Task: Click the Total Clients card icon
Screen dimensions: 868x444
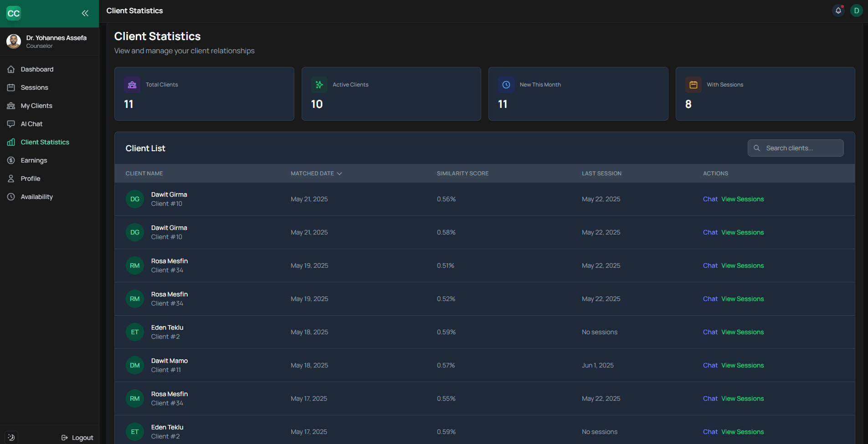Action: click(132, 85)
